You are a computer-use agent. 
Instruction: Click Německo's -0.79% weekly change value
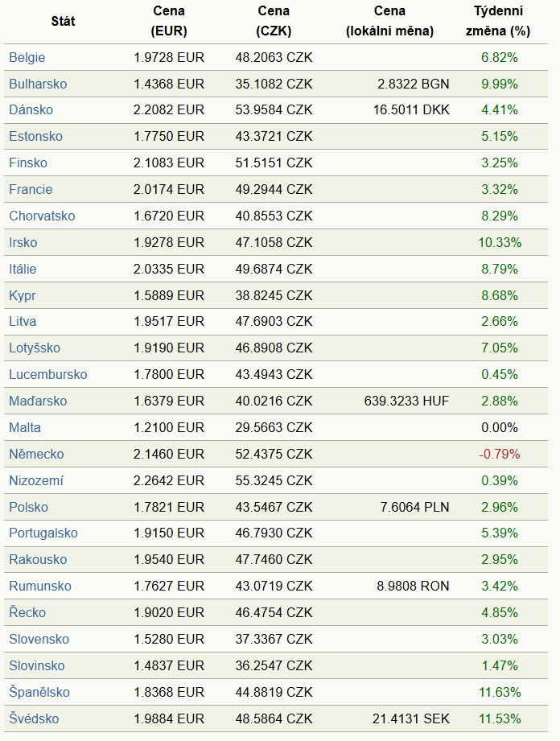pyautogui.click(x=499, y=454)
